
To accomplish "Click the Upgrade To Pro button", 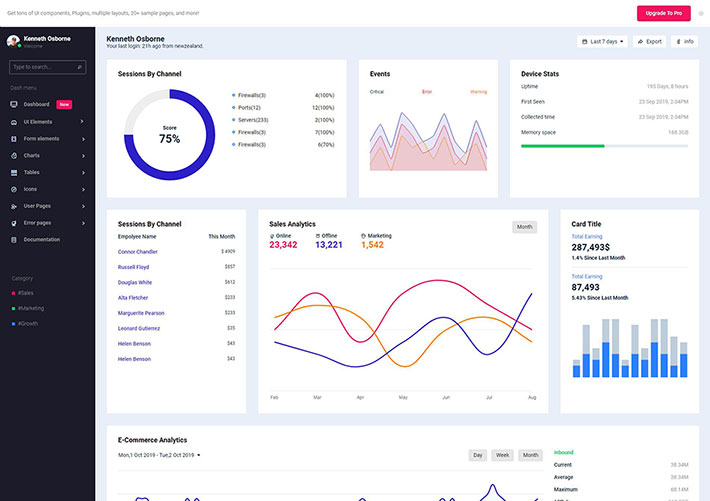I will point(663,13).
